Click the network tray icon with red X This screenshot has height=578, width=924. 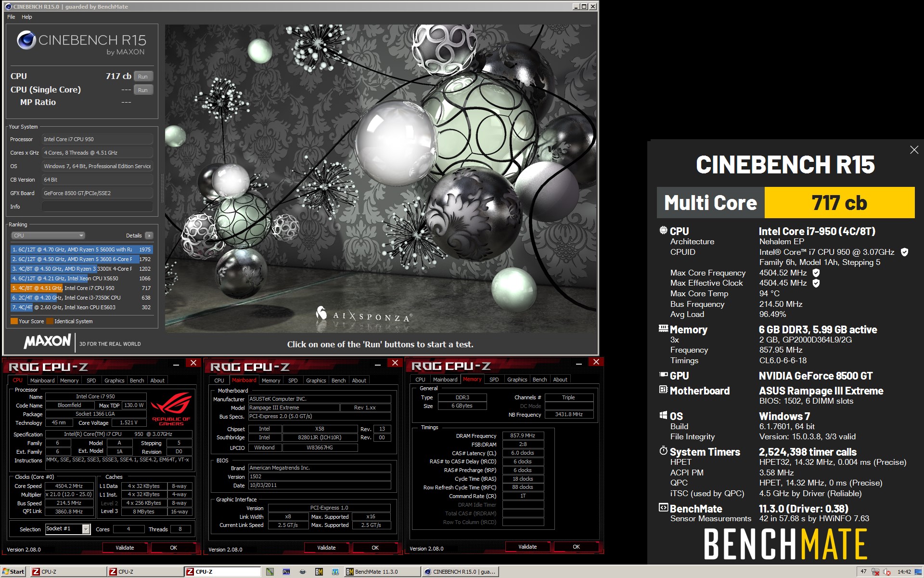point(875,572)
